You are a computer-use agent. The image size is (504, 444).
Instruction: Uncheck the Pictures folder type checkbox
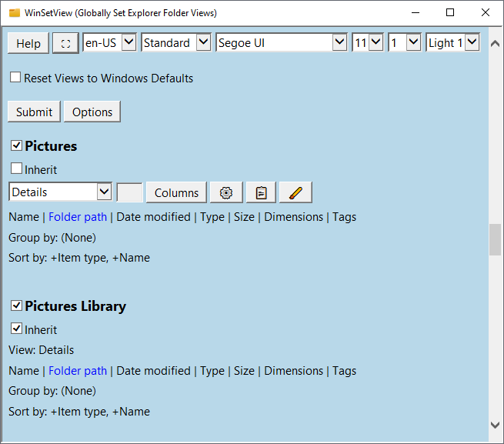click(x=16, y=145)
